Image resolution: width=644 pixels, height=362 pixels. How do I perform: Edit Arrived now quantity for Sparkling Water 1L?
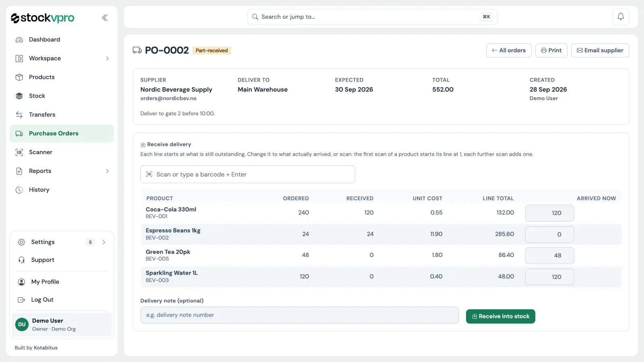[x=549, y=277]
